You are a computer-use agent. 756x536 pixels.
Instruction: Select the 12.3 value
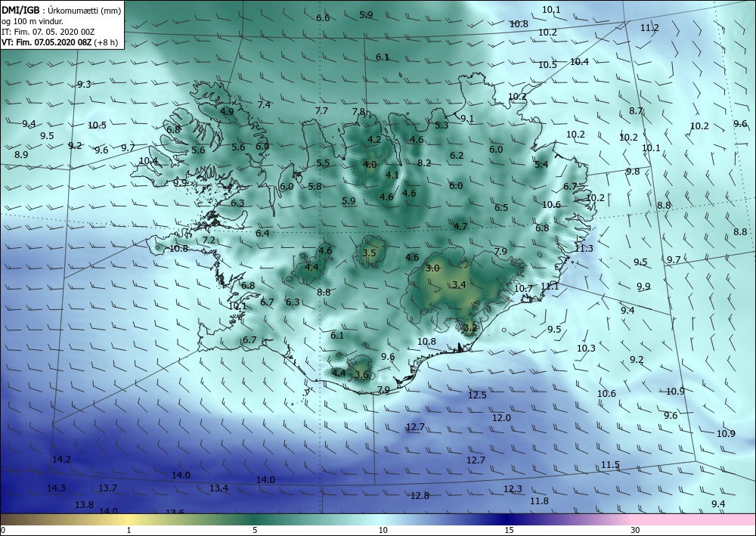(513, 489)
